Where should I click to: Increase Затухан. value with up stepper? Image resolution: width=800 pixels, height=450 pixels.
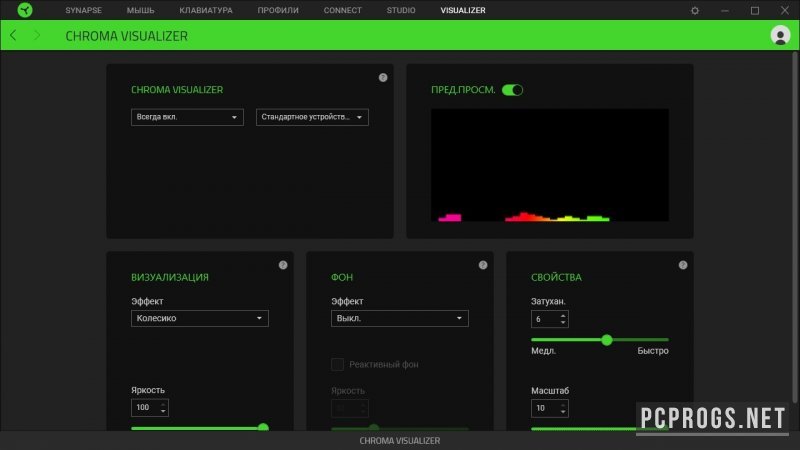pos(563,316)
